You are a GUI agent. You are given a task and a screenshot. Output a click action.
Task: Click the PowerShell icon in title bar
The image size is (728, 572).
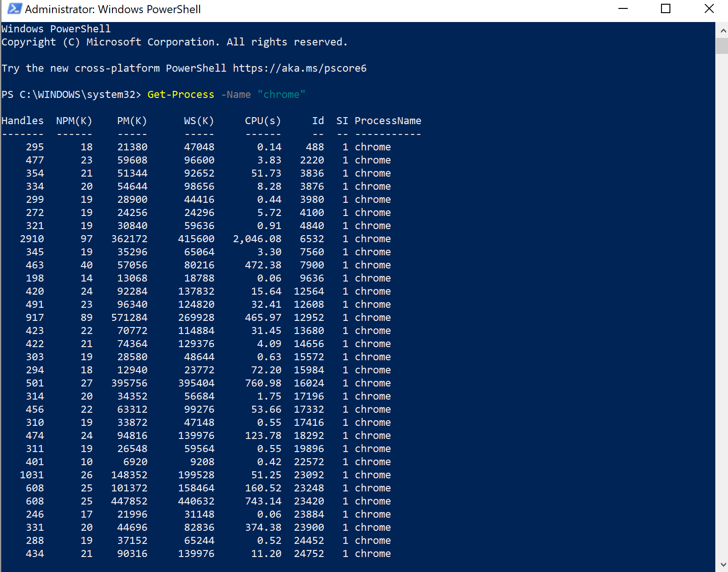coord(15,9)
